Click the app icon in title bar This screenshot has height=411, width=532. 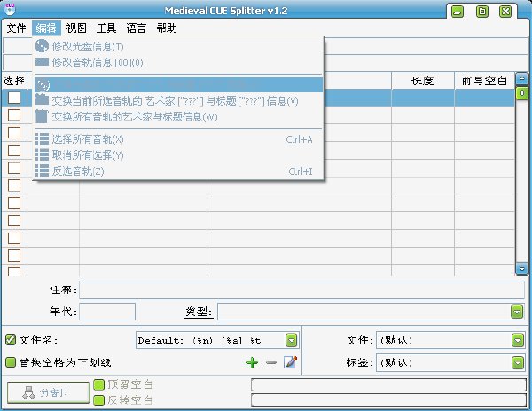click(10, 9)
